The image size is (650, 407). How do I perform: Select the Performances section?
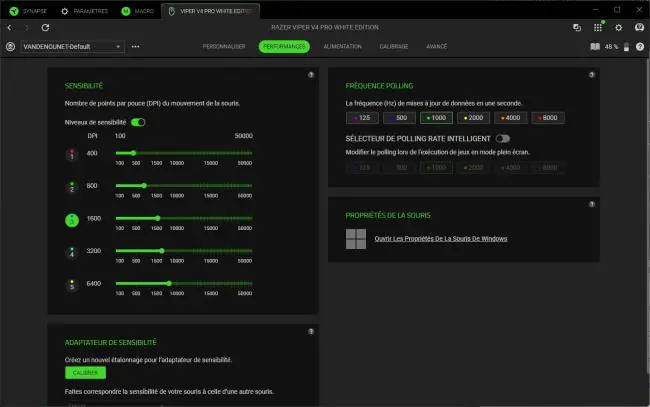click(x=284, y=46)
